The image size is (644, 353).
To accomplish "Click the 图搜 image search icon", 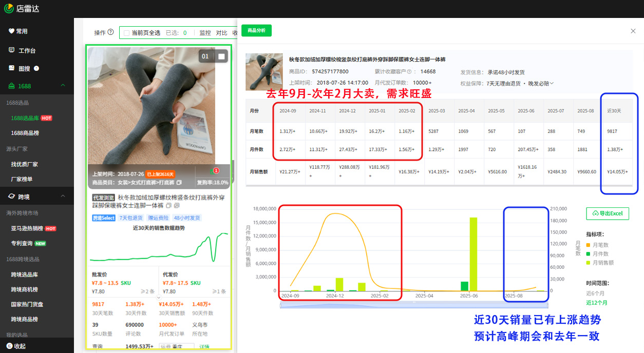I will point(11,68).
